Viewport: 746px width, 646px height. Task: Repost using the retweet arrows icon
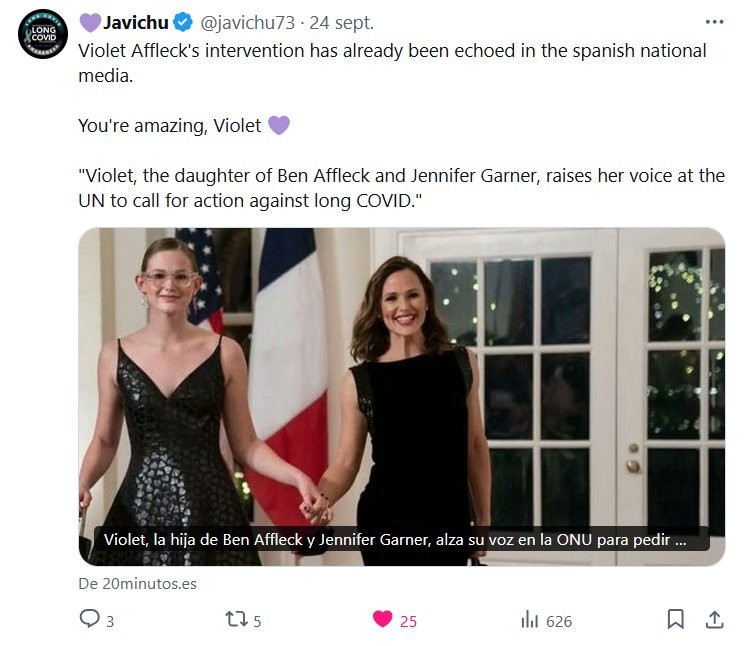click(236, 620)
